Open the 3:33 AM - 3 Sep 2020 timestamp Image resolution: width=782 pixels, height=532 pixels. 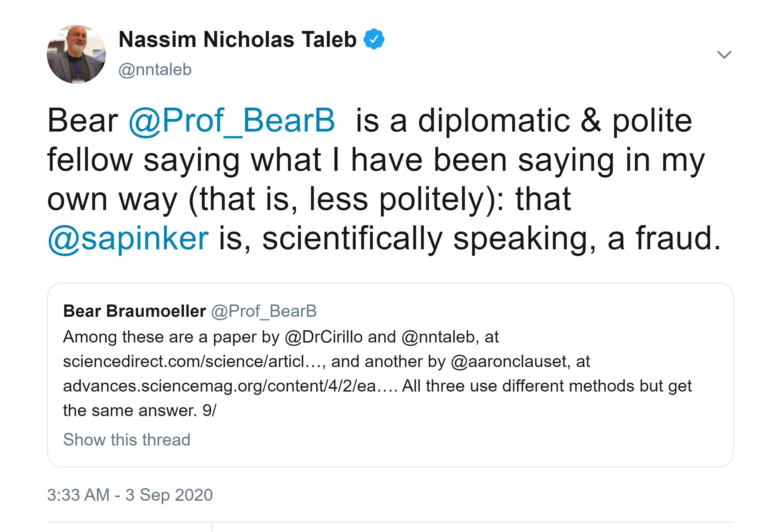click(130, 495)
